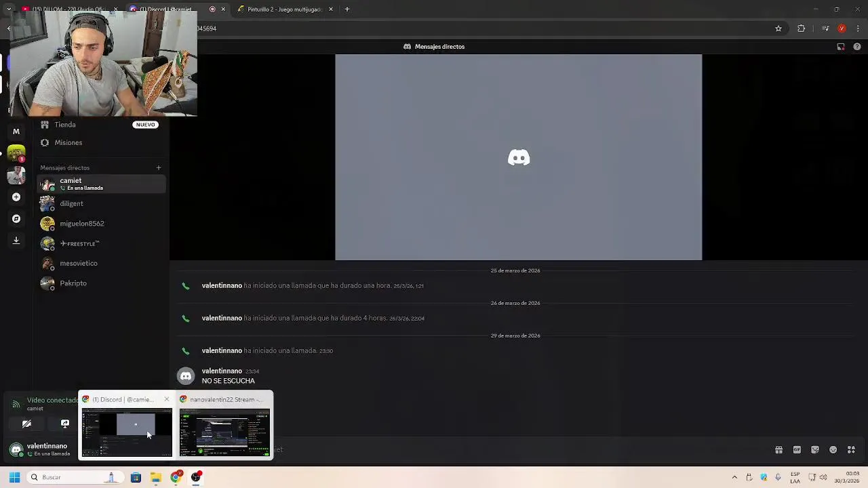Viewport: 868px width, 488px height.
Task: Open the mesovietico direct message
Action: pyautogui.click(x=100, y=263)
